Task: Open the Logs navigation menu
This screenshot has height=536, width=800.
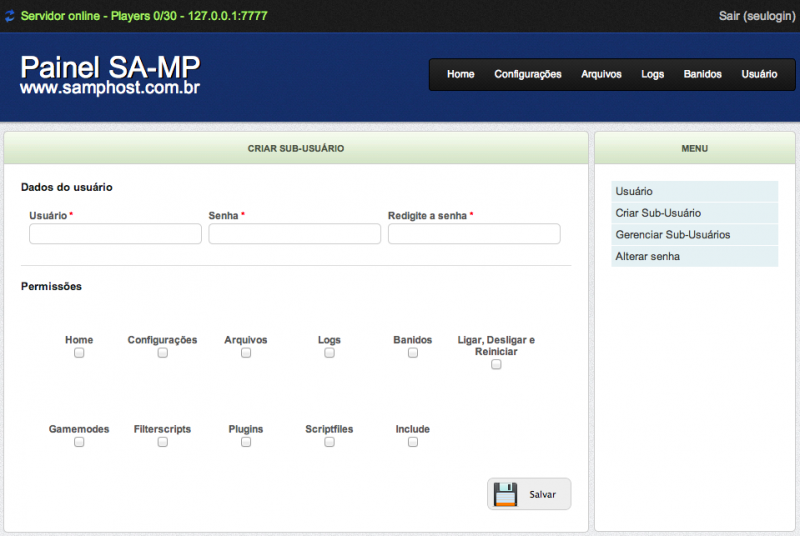Action: coord(653,74)
